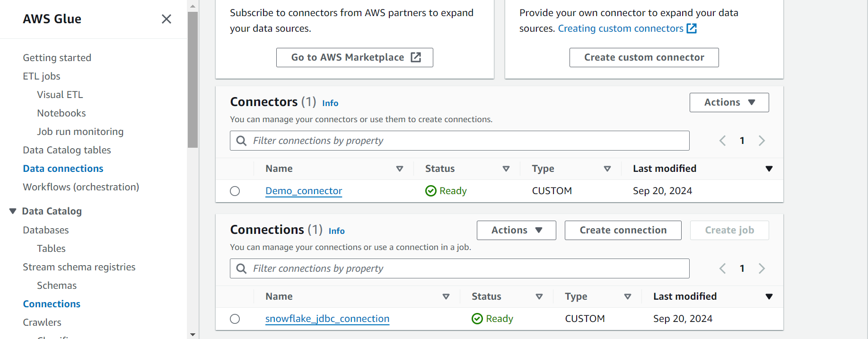Sort Connections by Name column
Screen dimensions: 868x339
446,296
